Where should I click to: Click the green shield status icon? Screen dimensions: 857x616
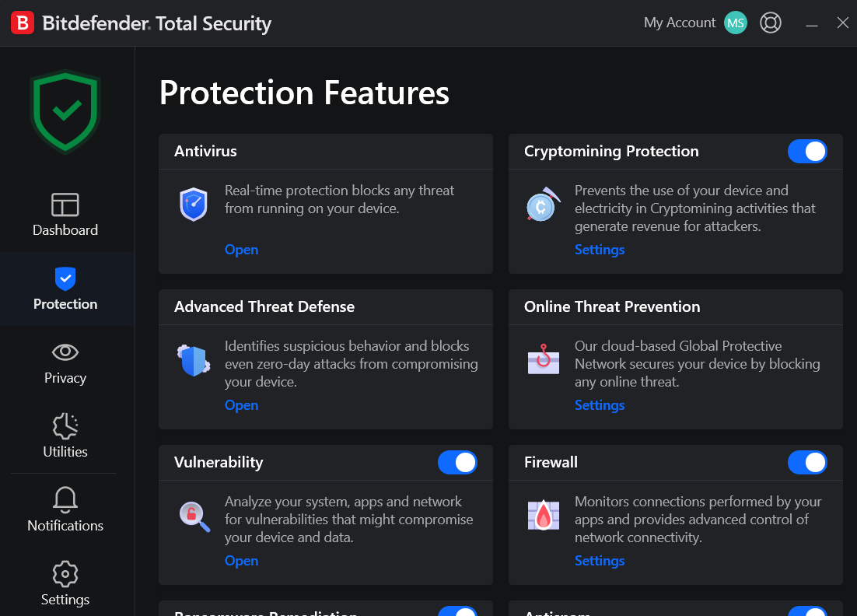[x=65, y=111]
